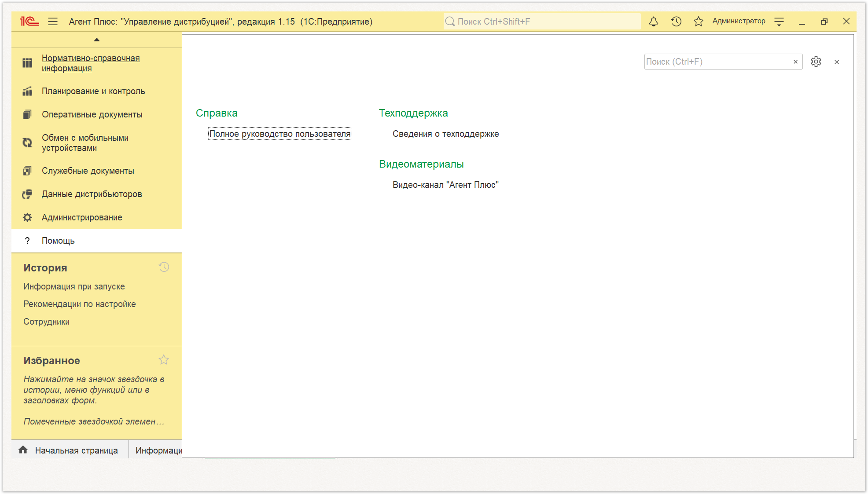Close the Помощь function menu panel
868x494 pixels.
point(837,62)
